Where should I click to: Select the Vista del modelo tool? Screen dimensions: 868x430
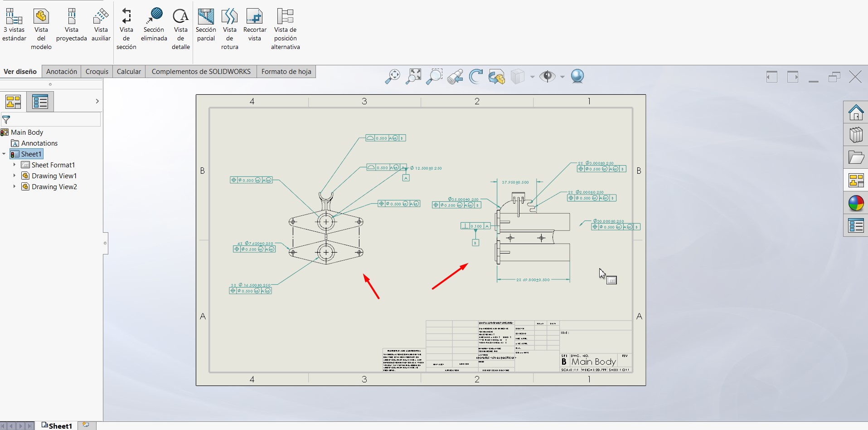[x=41, y=29]
